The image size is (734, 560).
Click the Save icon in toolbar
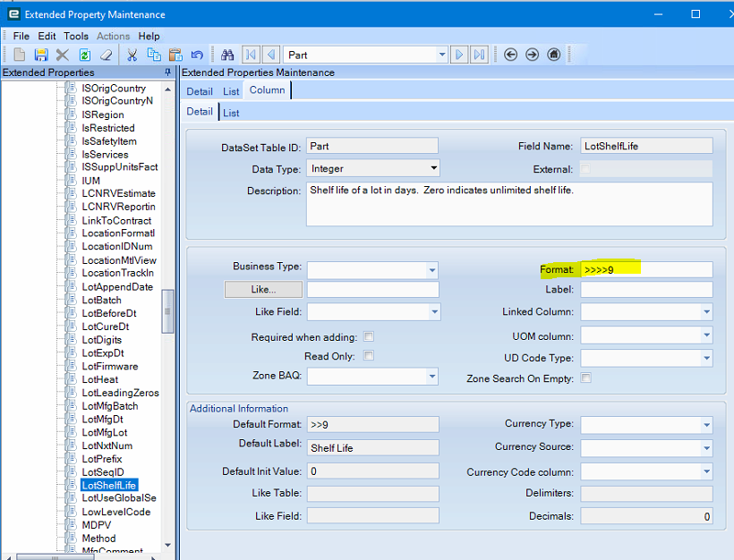pos(40,55)
